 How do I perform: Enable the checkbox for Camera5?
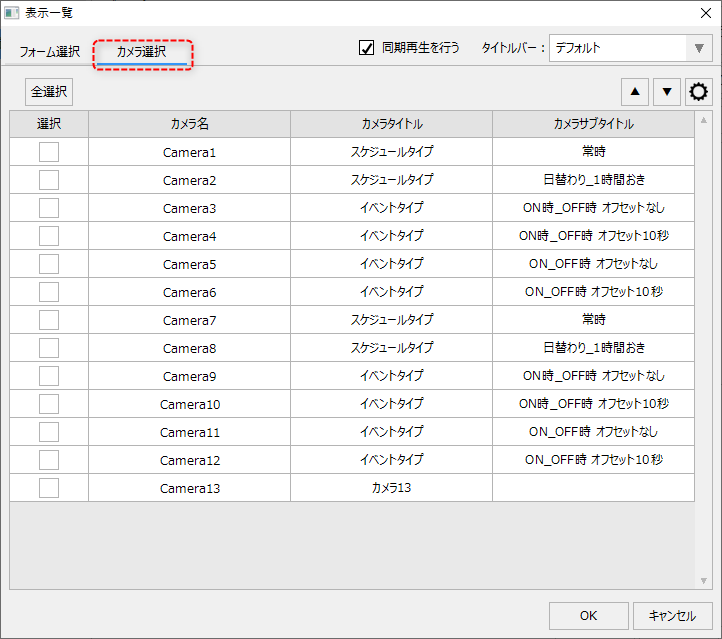49,264
